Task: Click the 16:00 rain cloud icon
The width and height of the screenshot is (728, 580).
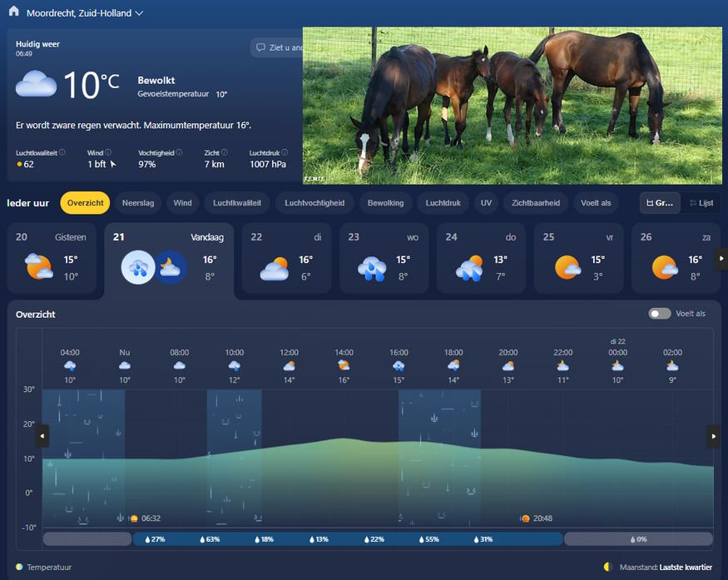Action: (x=399, y=365)
